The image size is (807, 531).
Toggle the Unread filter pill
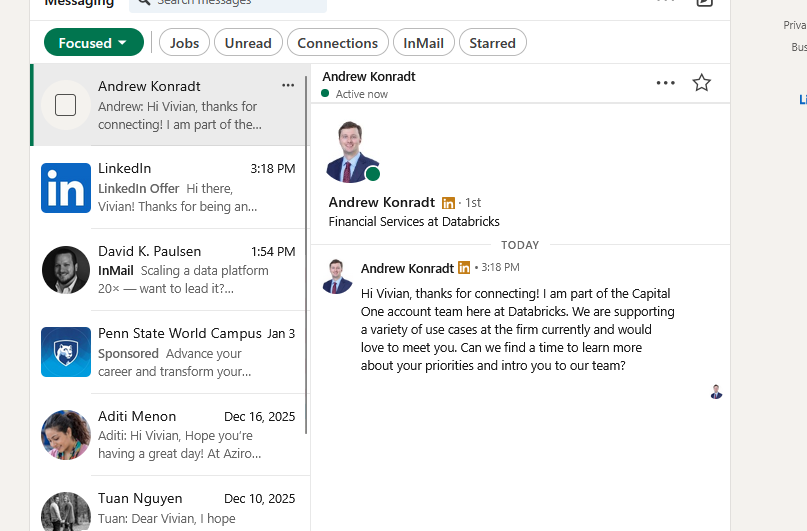click(x=248, y=43)
